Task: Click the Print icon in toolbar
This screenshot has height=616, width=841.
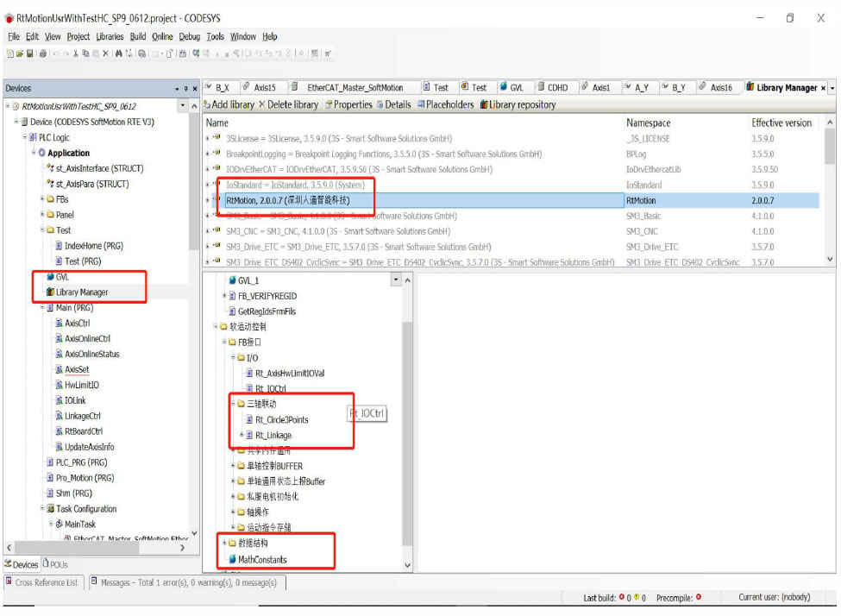Action: click(x=41, y=53)
